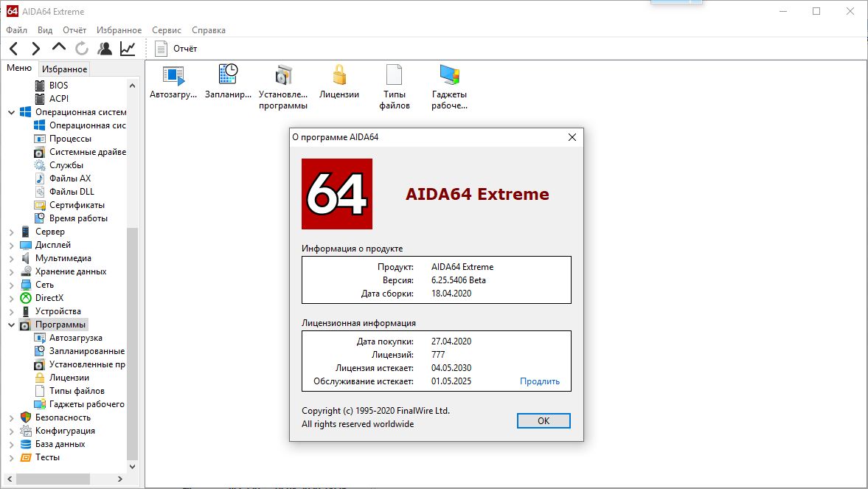The image size is (868, 489).
Task: Open the Лицензии lock icon in right pane
Action: [338, 82]
